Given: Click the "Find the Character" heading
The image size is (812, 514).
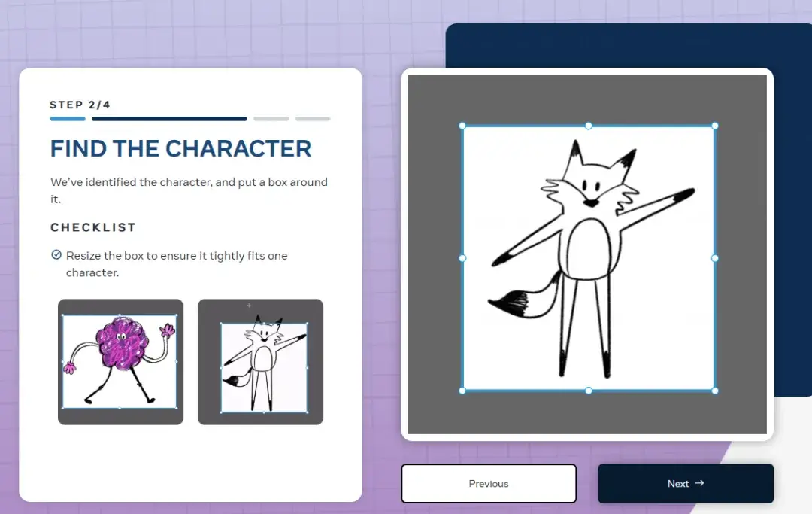Looking at the screenshot, I should (180, 149).
